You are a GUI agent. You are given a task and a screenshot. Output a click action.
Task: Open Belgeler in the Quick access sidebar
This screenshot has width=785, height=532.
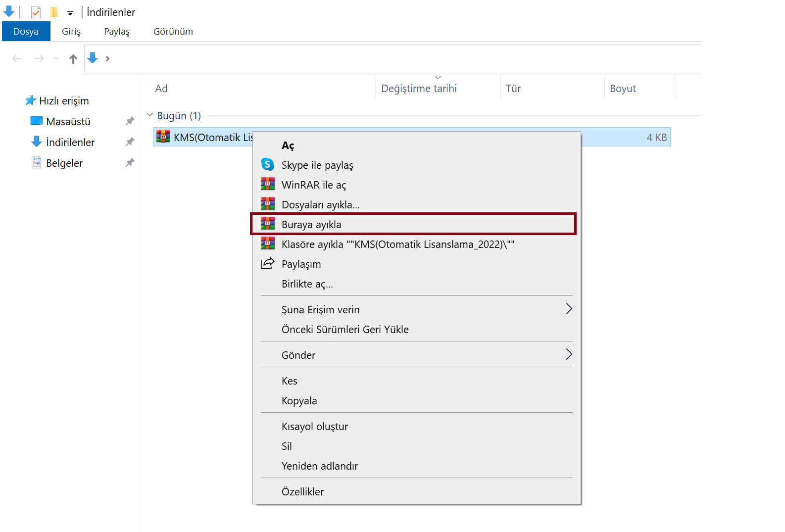[64, 163]
